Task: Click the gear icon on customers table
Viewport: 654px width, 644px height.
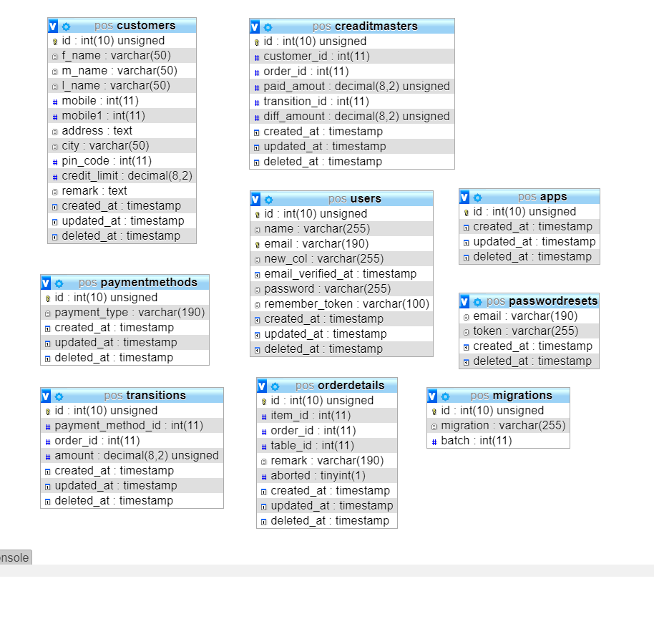Action: [67, 26]
